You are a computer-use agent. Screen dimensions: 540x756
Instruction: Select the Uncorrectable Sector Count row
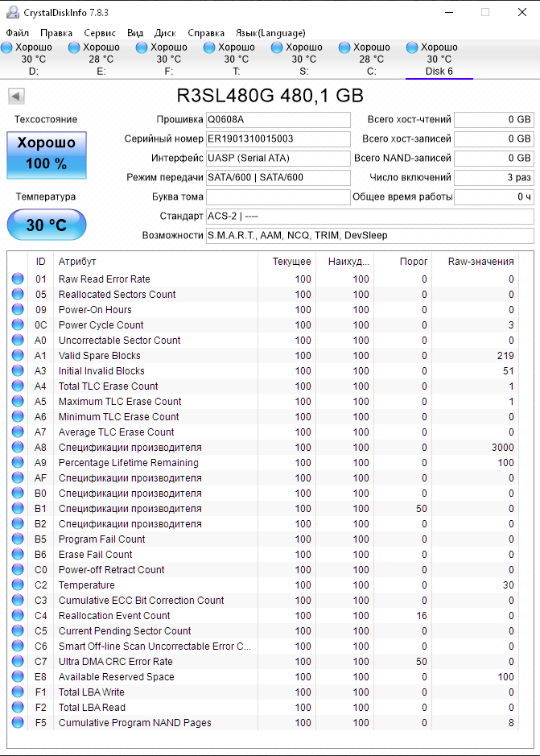(263, 340)
